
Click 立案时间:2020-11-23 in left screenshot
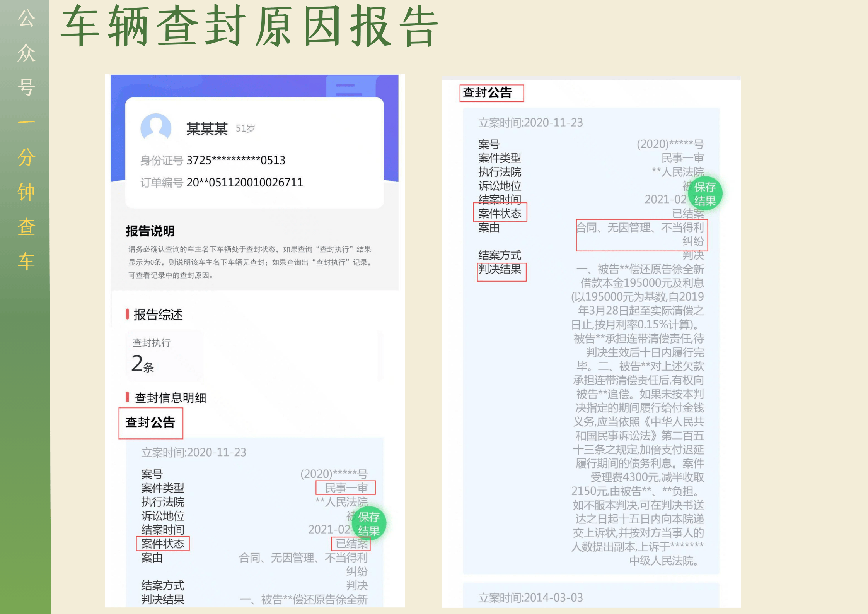(194, 452)
